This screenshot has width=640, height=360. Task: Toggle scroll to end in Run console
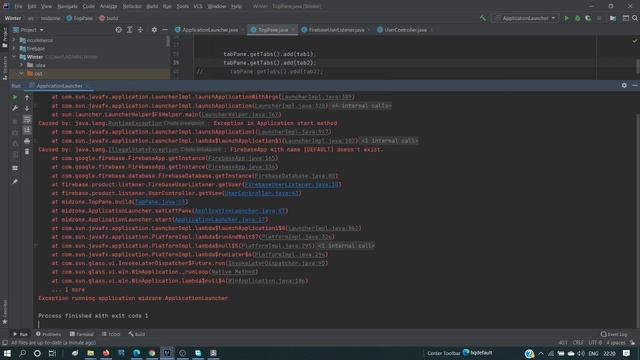pyautogui.click(x=27, y=130)
